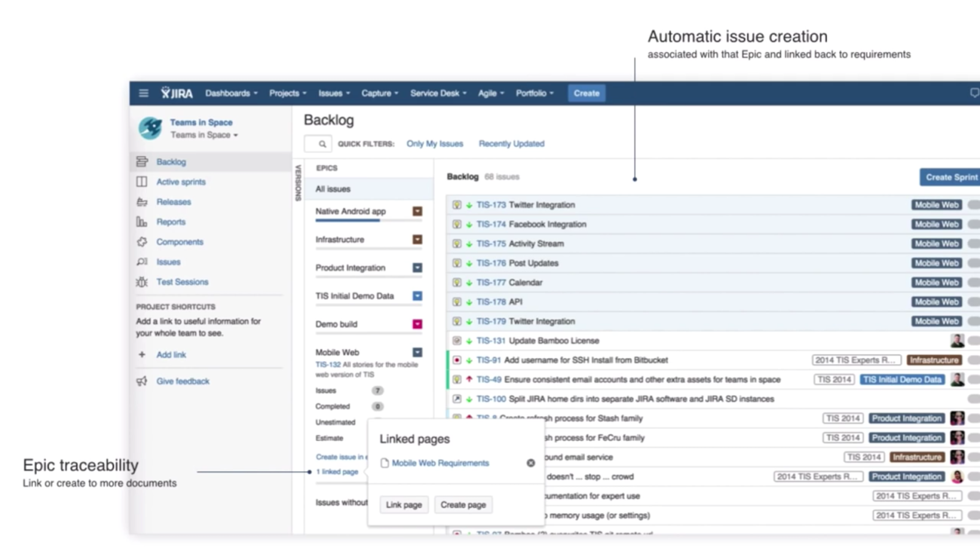Image resolution: width=980 pixels, height=551 pixels.
Task: Open Reports via its chart icon
Action: [x=141, y=222]
